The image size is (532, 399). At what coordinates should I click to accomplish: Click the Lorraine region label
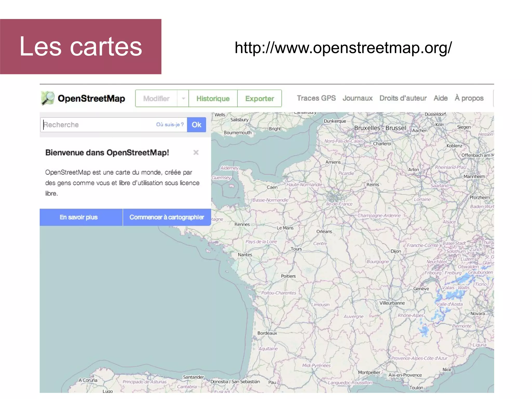422,199
